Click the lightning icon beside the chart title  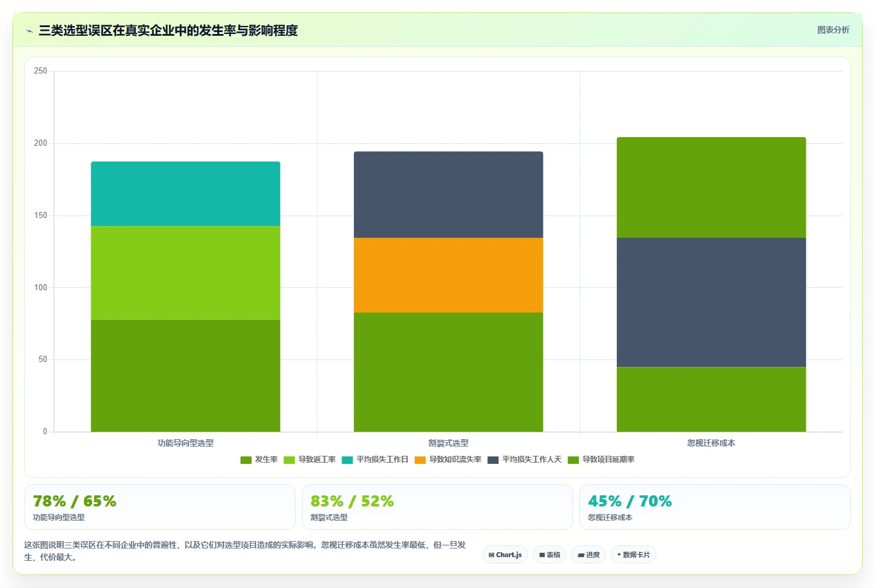tap(29, 31)
